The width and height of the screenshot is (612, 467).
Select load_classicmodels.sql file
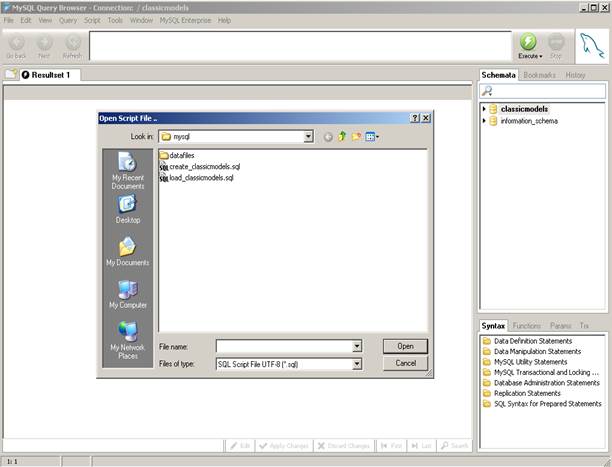tap(197, 178)
